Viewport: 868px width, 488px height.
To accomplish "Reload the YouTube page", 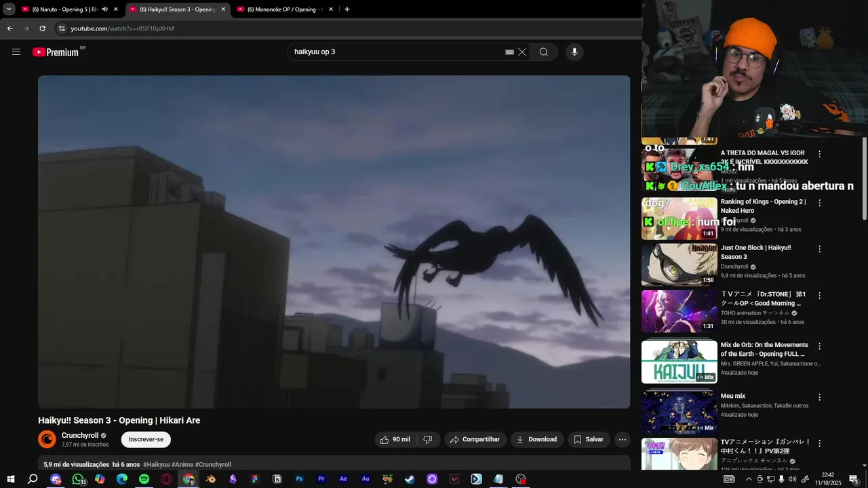I will pyautogui.click(x=42, y=28).
